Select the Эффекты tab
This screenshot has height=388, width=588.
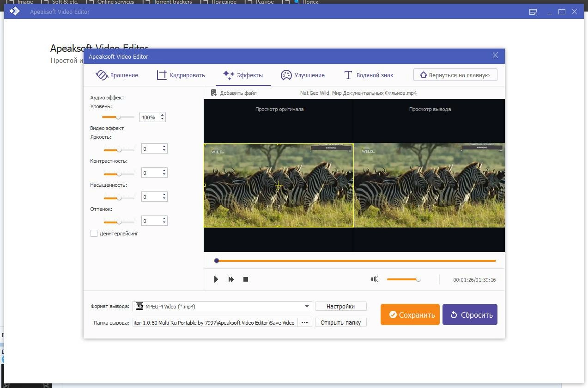pyautogui.click(x=243, y=75)
